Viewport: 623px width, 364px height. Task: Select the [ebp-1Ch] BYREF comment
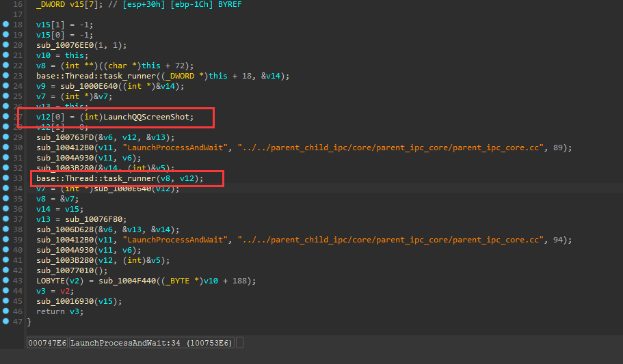[206, 4]
